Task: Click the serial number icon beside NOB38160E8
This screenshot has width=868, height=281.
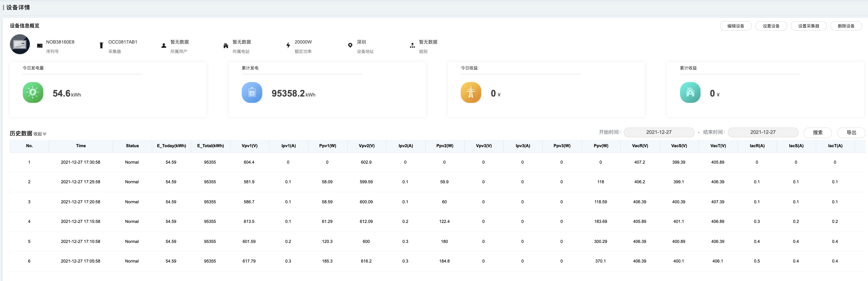Action: (40, 46)
